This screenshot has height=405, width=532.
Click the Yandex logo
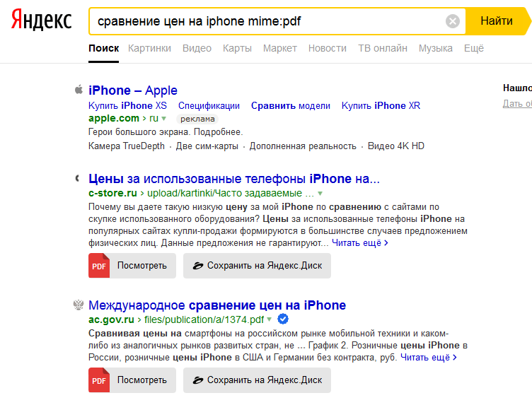click(x=41, y=21)
